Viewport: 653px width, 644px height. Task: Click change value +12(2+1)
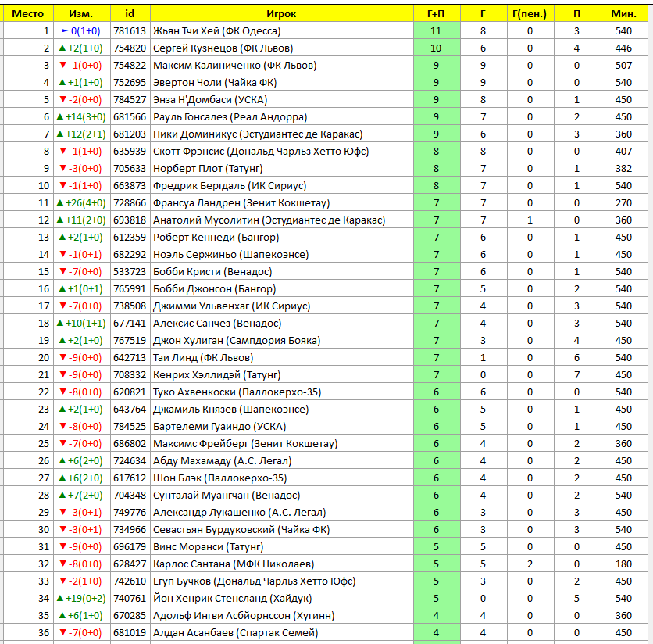[81, 134]
